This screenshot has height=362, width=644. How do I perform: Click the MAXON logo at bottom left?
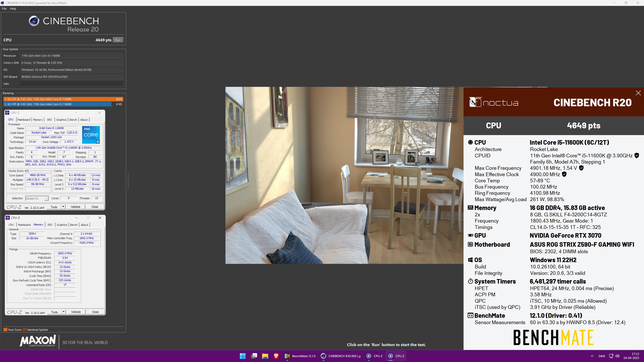click(38, 341)
